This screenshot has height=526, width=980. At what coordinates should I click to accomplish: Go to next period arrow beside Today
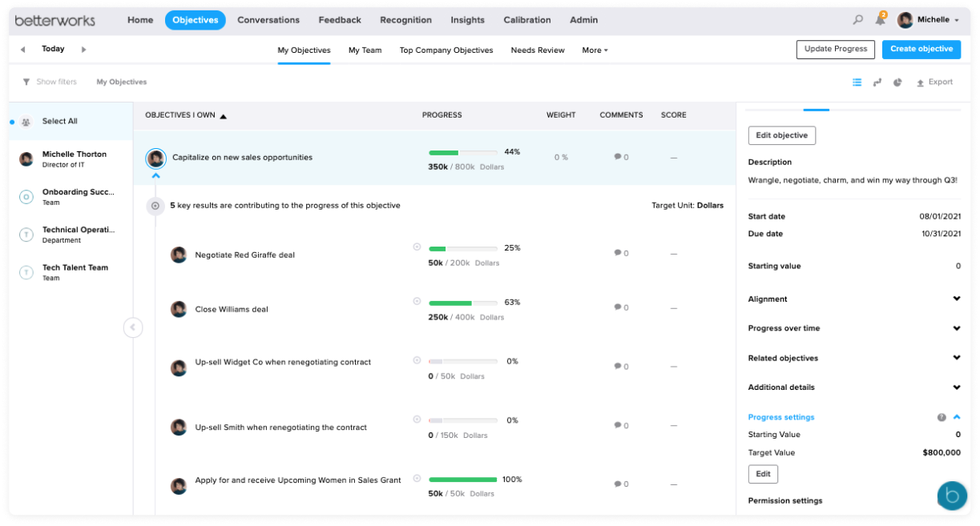click(83, 50)
